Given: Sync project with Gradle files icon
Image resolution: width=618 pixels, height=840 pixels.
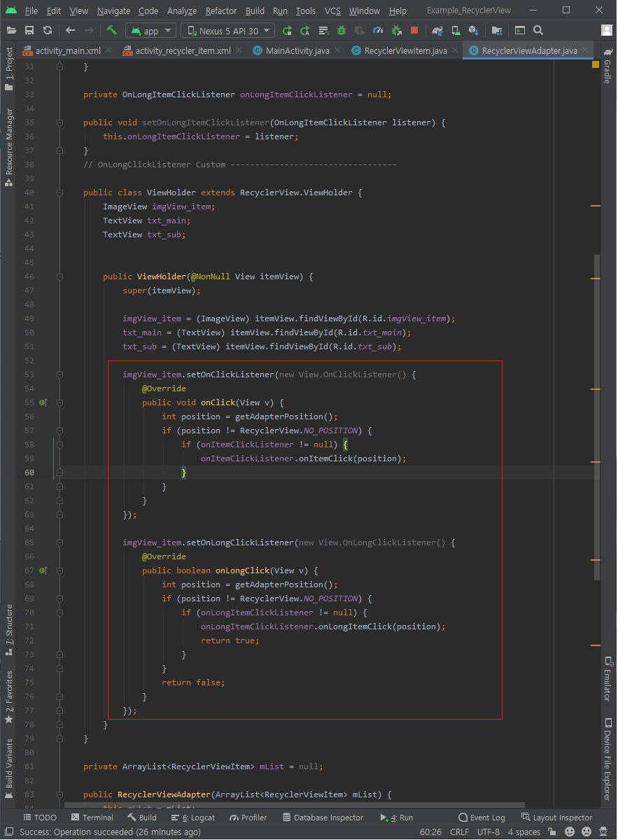Looking at the screenshot, I should tap(437, 30).
